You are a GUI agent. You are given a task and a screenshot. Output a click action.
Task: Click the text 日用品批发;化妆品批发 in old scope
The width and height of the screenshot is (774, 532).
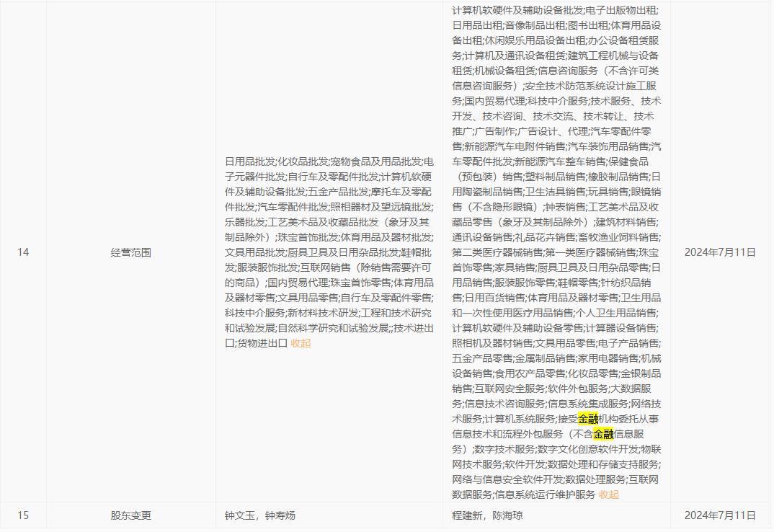(276, 161)
